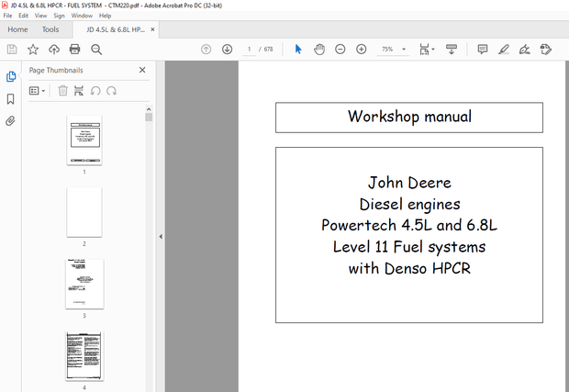Rotate page clockwise icon
This screenshot has height=392, width=569.
pos(112,91)
